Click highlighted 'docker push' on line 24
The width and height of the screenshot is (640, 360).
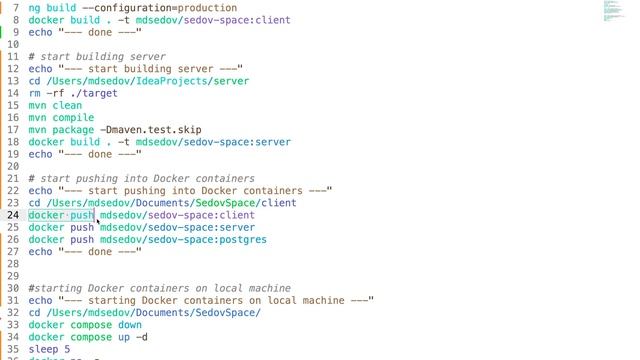tap(61, 215)
